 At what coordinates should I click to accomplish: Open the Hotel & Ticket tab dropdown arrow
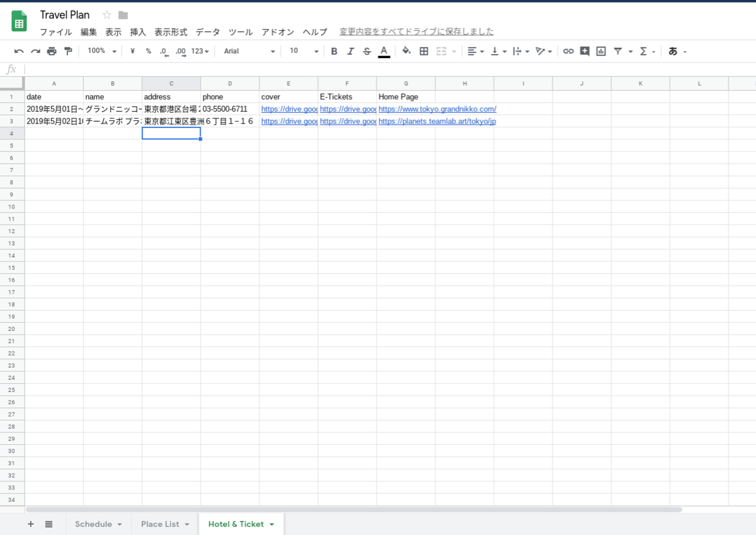272,524
